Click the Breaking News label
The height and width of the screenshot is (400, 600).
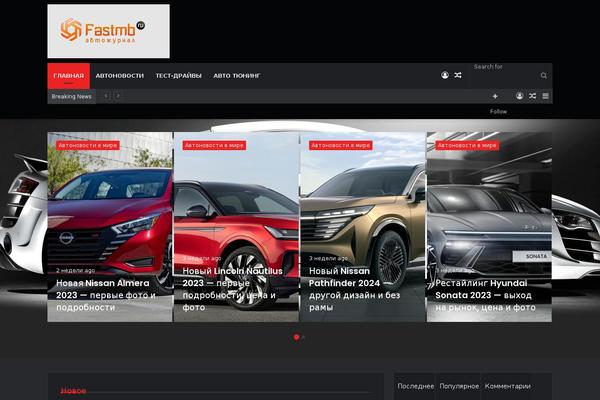click(72, 96)
